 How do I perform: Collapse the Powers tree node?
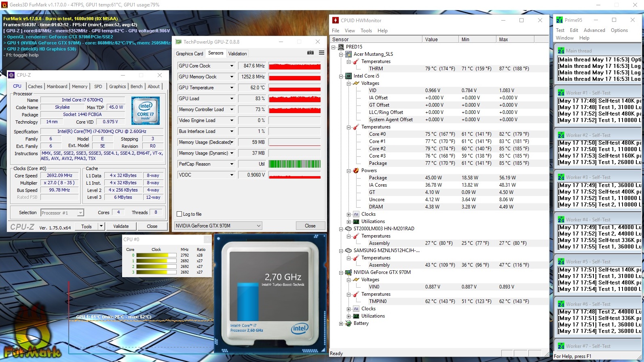coord(349,170)
